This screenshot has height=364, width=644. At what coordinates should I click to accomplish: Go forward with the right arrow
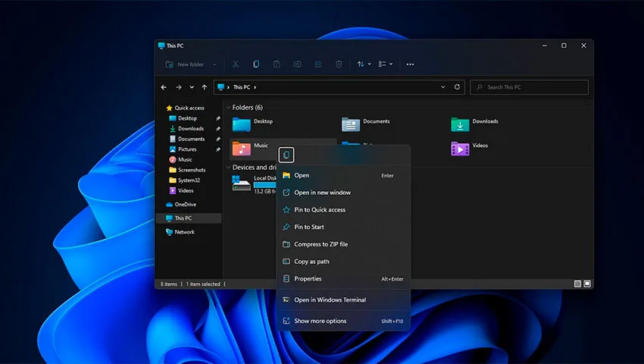178,87
